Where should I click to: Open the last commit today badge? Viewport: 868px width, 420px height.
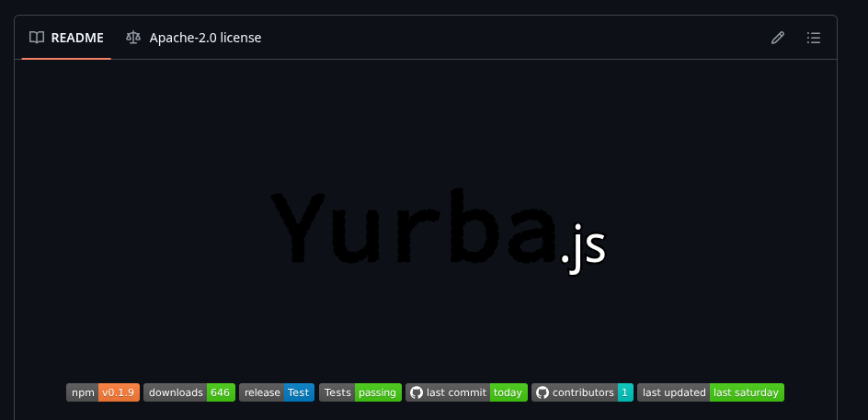[x=467, y=392]
